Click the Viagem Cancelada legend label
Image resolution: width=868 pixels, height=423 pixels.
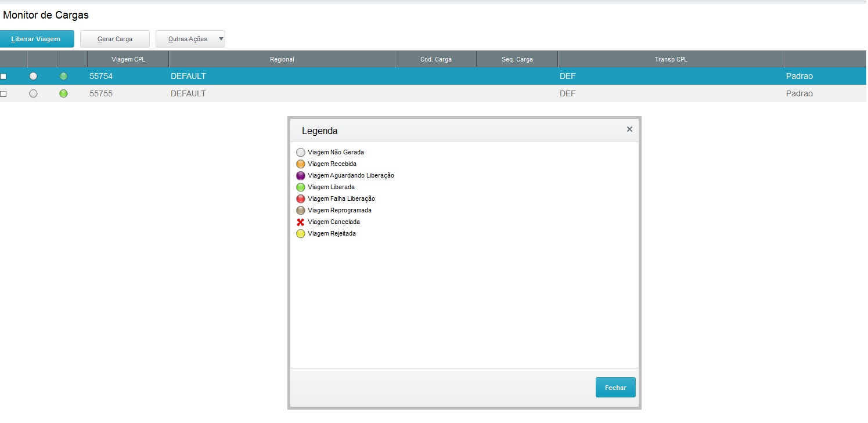coord(334,222)
